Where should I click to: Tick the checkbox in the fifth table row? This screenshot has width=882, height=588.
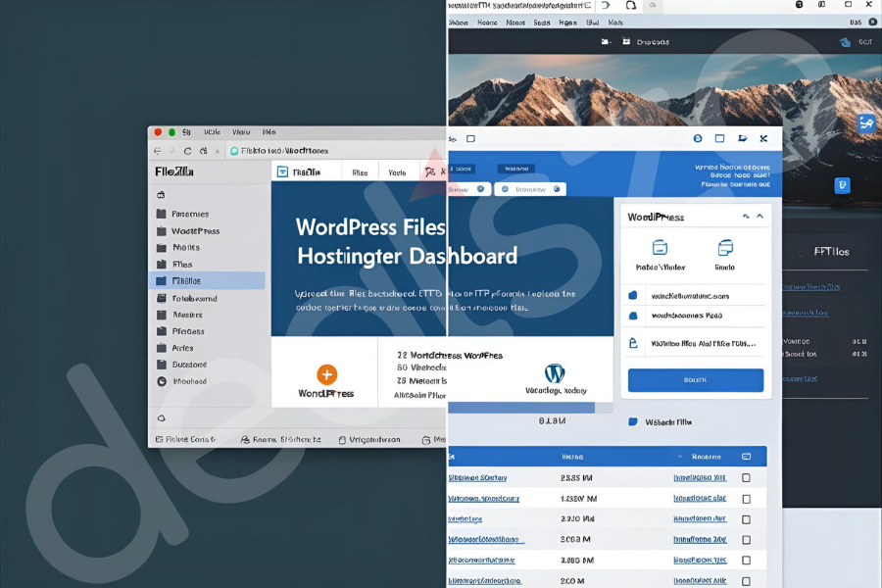pyautogui.click(x=747, y=561)
